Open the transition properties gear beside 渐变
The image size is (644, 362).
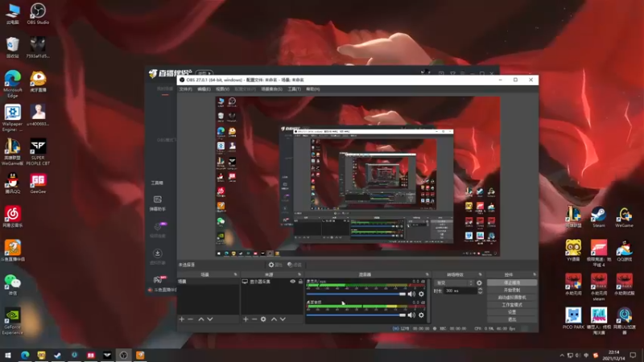(479, 283)
